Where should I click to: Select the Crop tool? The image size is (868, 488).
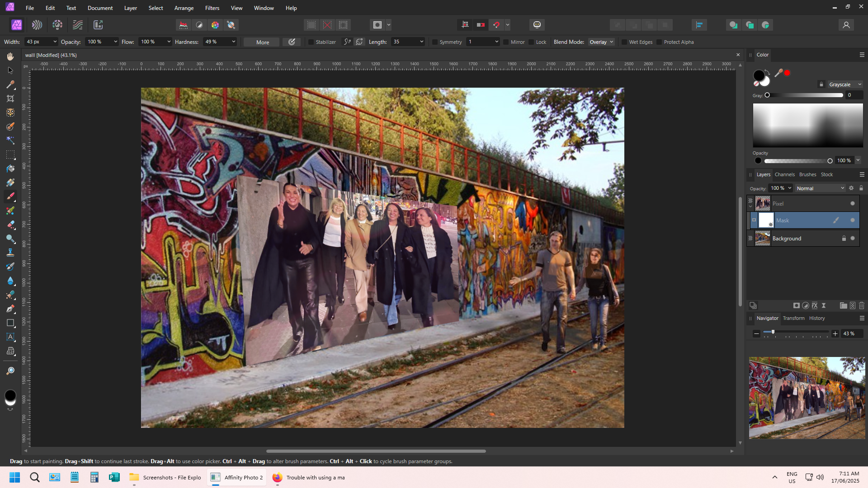pyautogui.click(x=10, y=99)
